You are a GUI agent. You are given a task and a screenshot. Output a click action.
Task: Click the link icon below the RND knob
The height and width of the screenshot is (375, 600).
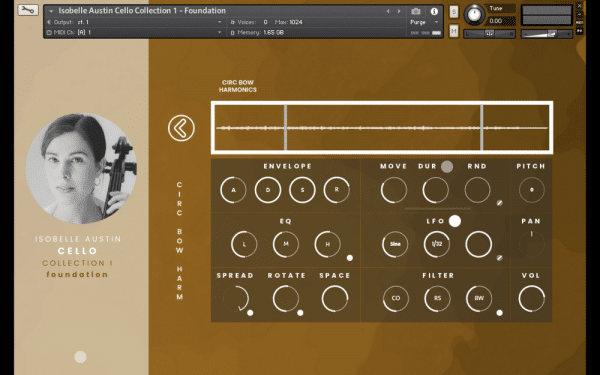(x=499, y=203)
